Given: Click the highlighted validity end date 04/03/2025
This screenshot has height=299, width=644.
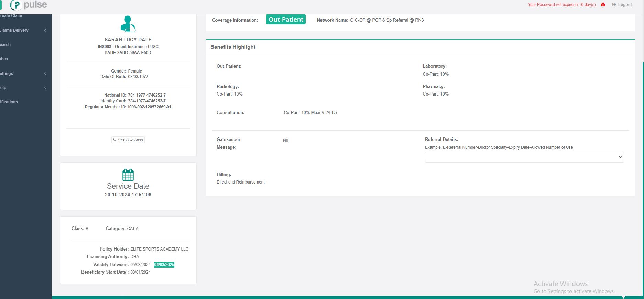Looking at the screenshot, I should pos(164,265).
